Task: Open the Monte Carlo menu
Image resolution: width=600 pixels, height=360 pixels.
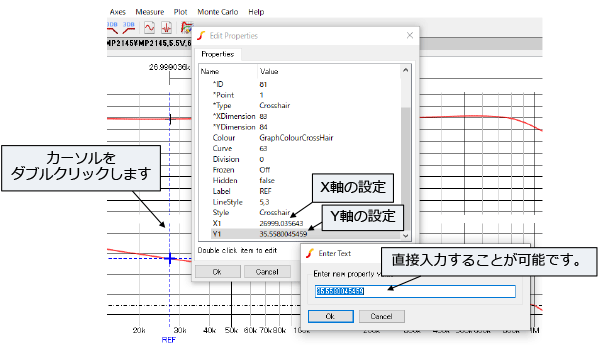Action: coord(218,12)
